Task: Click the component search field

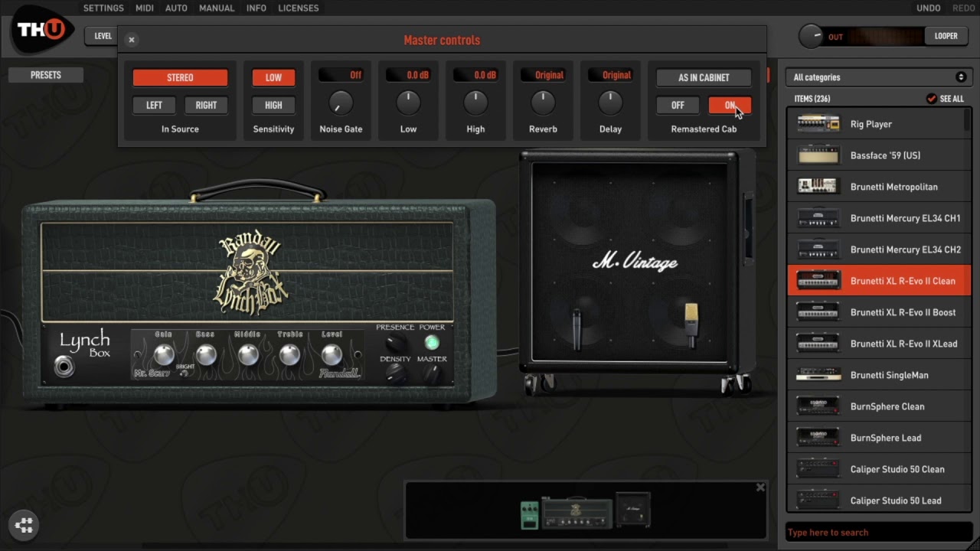Action: pyautogui.click(x=879, y=532)
